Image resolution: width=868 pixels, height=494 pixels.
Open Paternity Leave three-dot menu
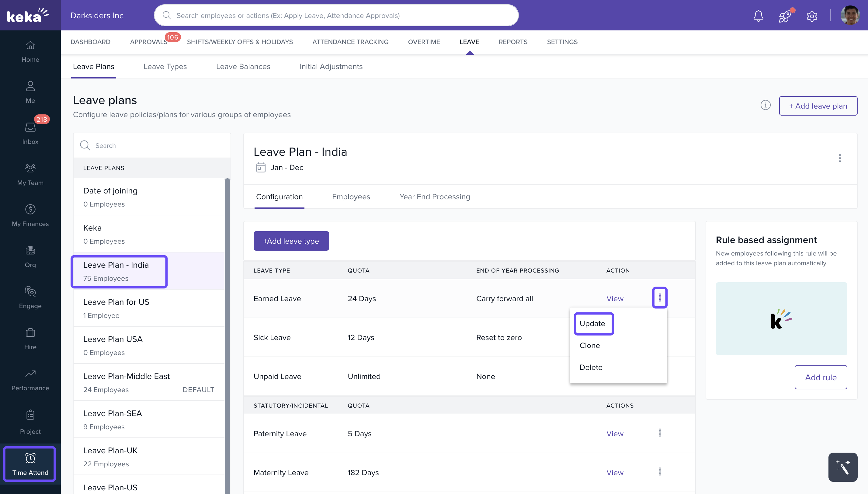pyautogui.click(x=660, y=433)
